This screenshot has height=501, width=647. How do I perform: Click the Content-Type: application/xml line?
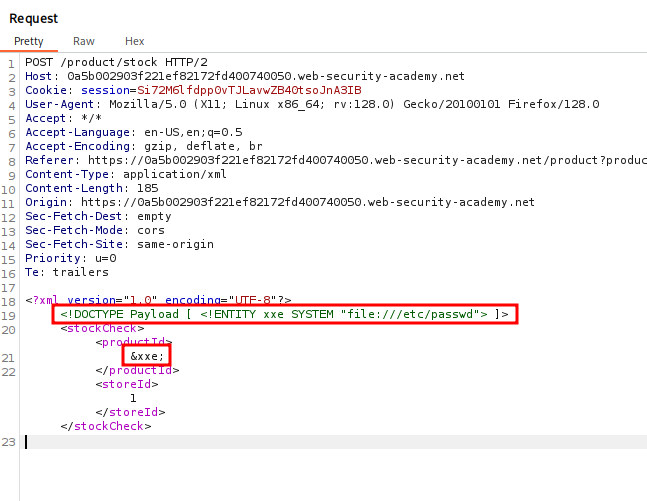(x=126, y=175)
